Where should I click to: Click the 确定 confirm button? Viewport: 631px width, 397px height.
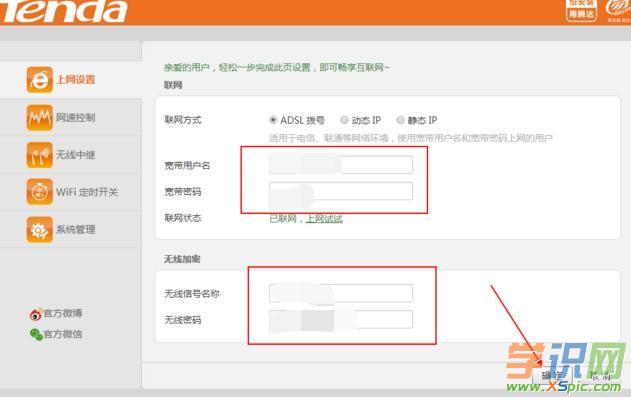(552, 376)
